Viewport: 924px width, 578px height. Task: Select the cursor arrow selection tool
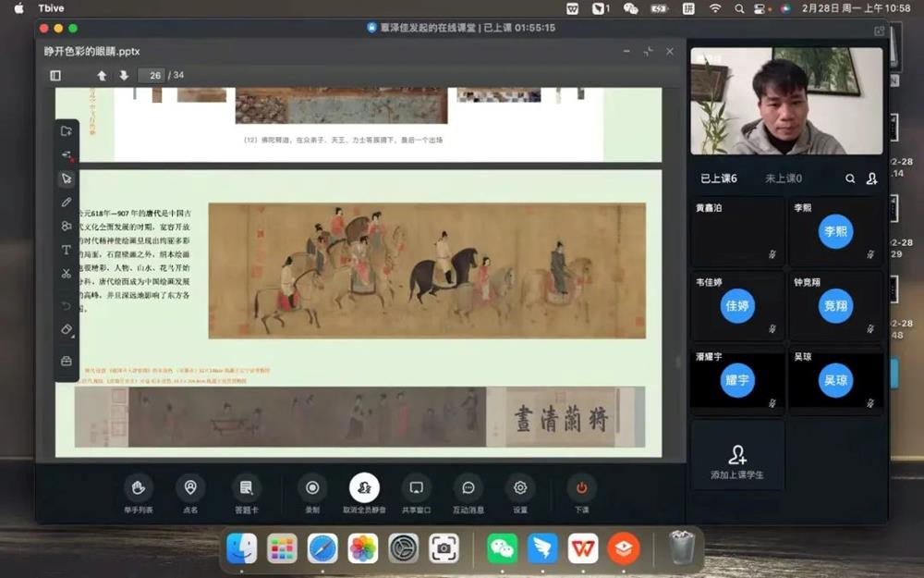67,178
